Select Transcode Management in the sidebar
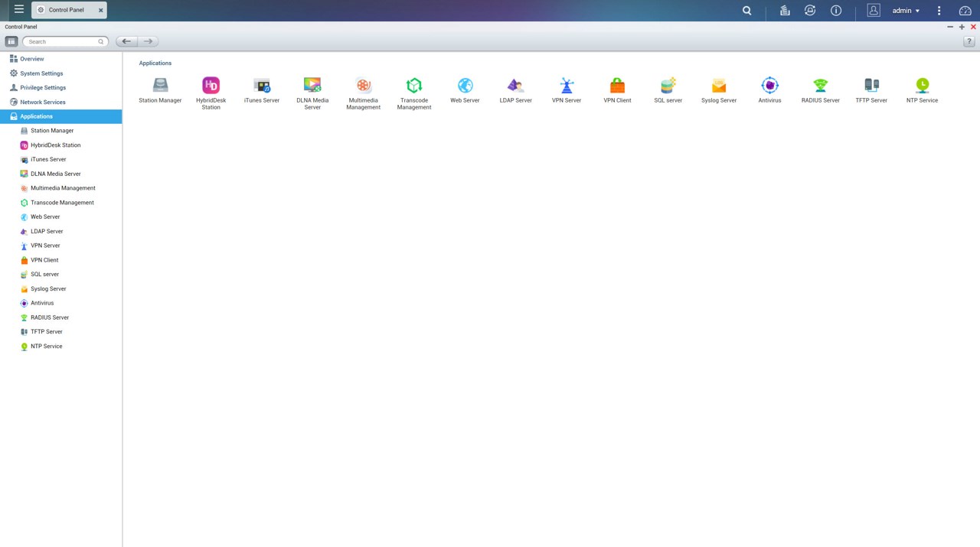 [x=60, y=203]
